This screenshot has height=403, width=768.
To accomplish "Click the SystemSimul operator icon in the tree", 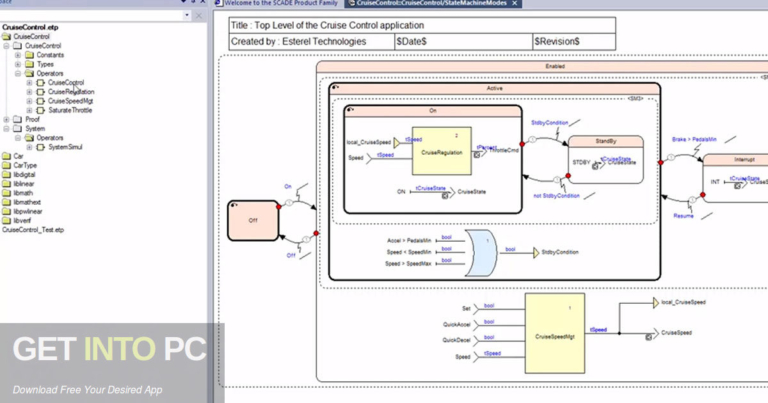I will (41, 147).
